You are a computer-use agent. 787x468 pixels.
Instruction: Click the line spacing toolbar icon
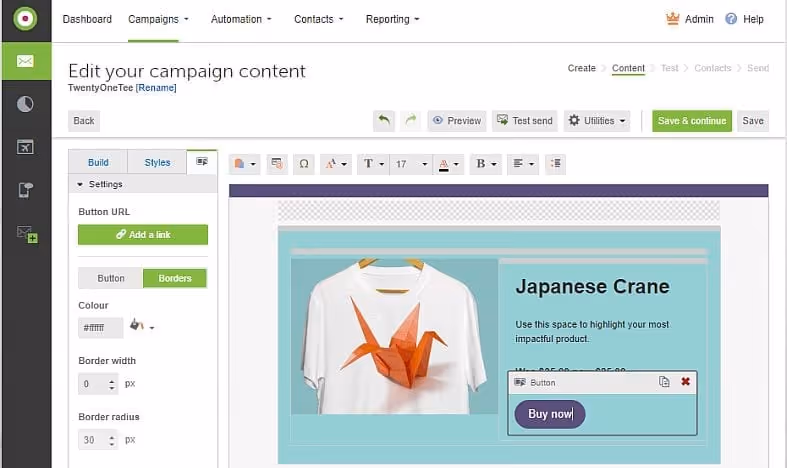pyautogui.click(x=556, y=164)
